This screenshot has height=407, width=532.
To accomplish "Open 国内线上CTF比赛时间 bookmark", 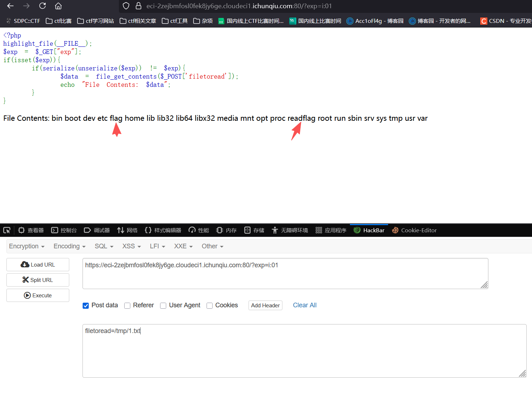I will [251, 21].
